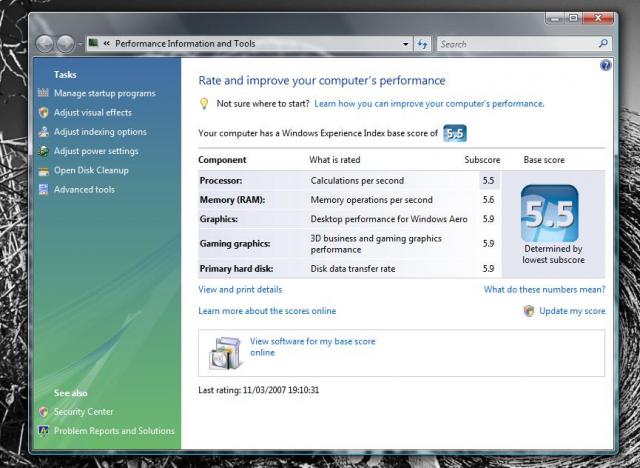Select the Processor row label

pos(221,180)
